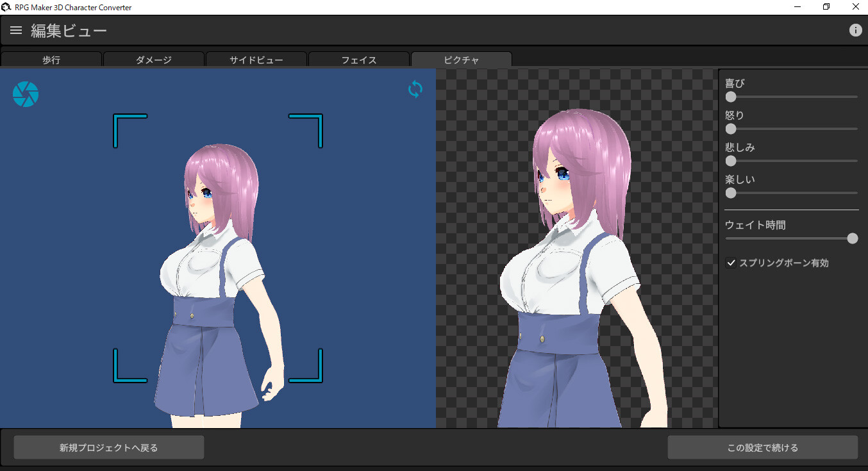The height and width of the screenshot is (471, 868).
Task: Select the ピクチャ tab
Action: click(461, 59)
